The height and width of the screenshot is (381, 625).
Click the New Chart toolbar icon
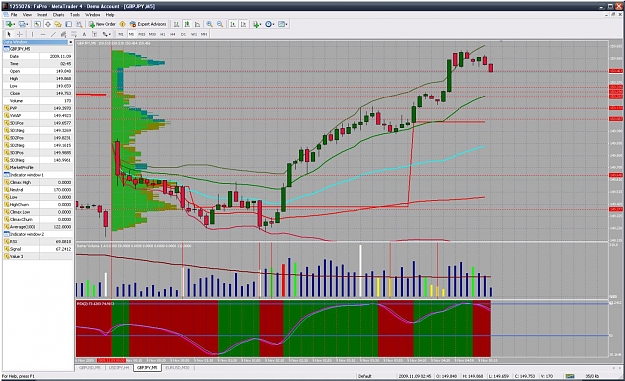point(10,24)
